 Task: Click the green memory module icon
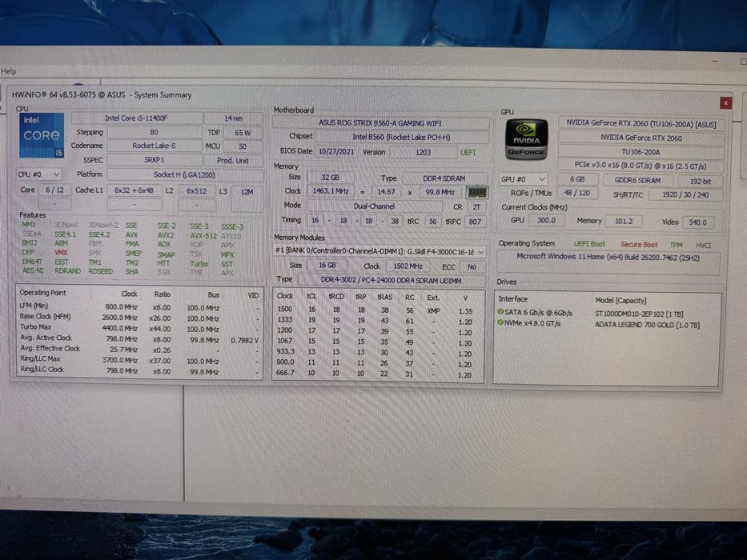pyautogui.click(x=477, y=192)
